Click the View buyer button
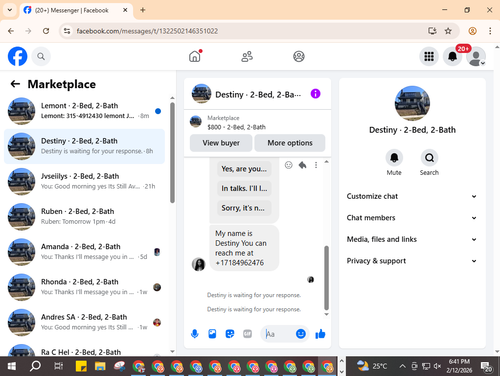500x376 pixels. pos(221,143)
